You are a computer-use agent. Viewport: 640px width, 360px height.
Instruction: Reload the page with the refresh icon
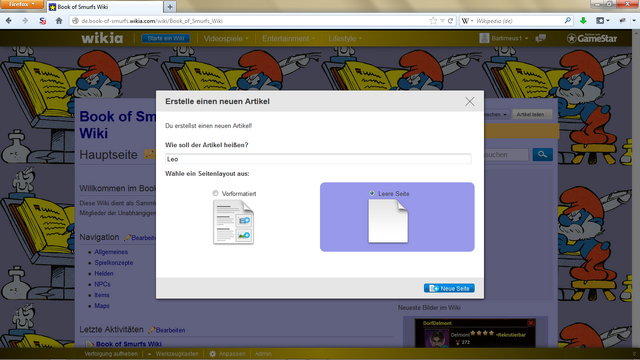pos(451,21)
